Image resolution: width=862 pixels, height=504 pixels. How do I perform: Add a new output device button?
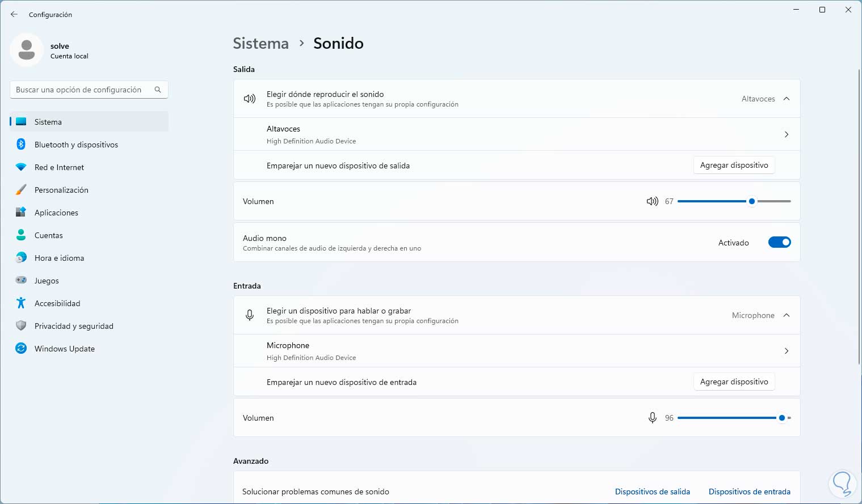pos(734,166)
